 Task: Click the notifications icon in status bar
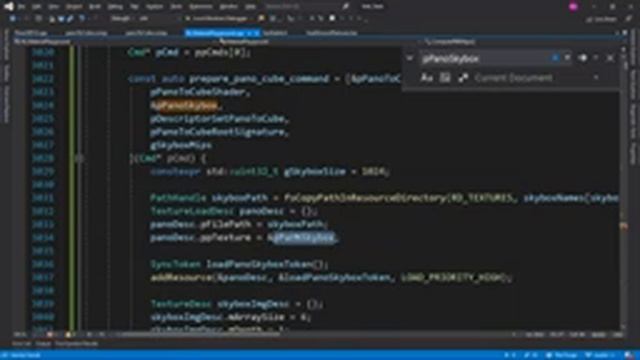tap(629, 355)
